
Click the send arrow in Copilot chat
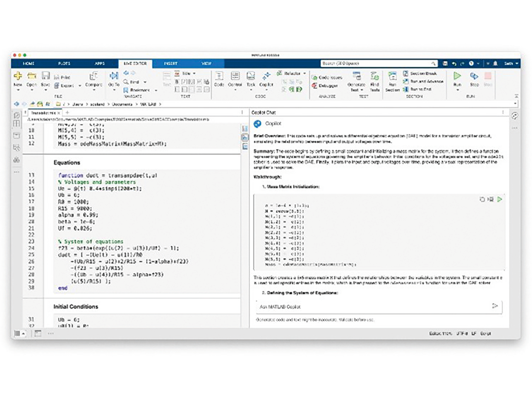(x=495, y=306)
